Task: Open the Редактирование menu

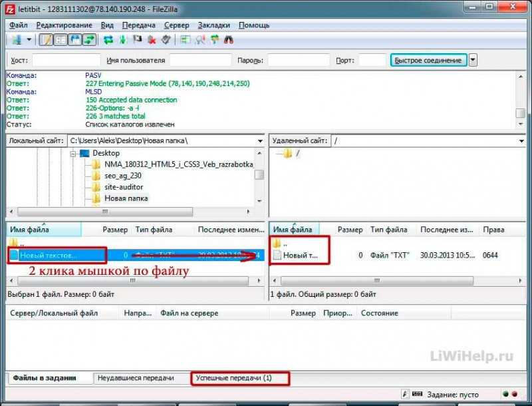Action: [64, 25]
